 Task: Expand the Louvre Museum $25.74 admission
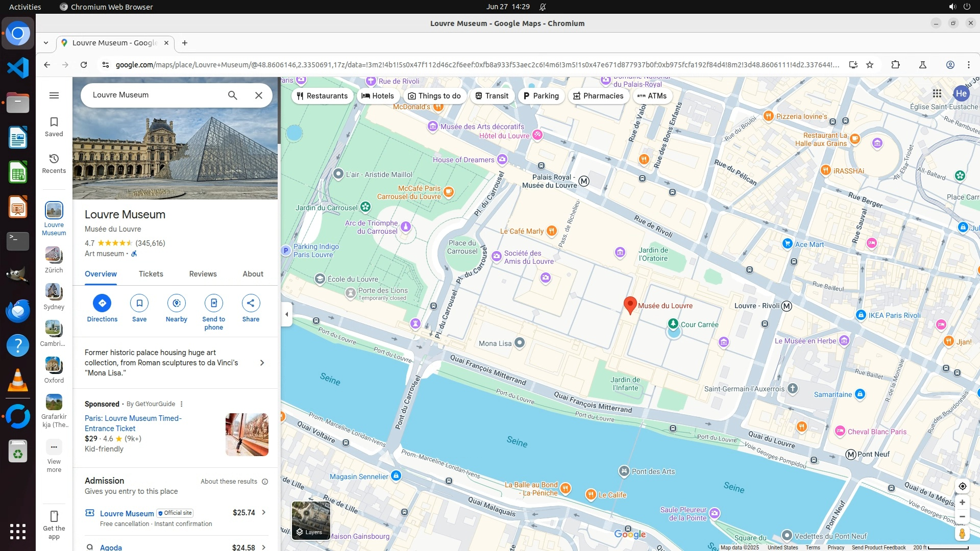coord(263,512)
